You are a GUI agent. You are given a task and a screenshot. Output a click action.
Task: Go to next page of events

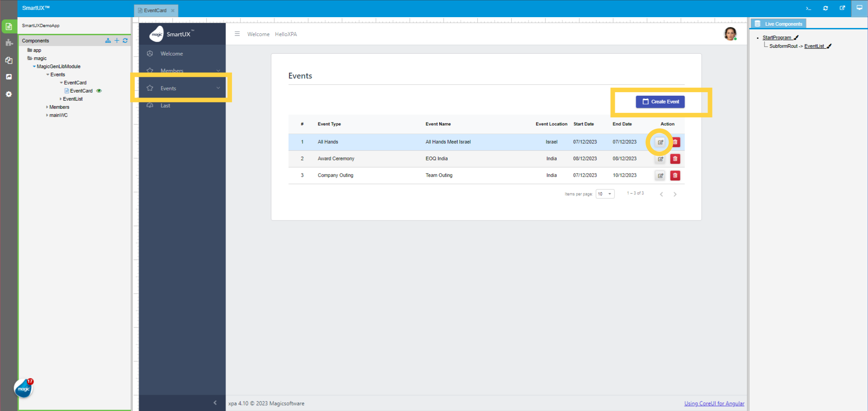[x=675, y=194]
